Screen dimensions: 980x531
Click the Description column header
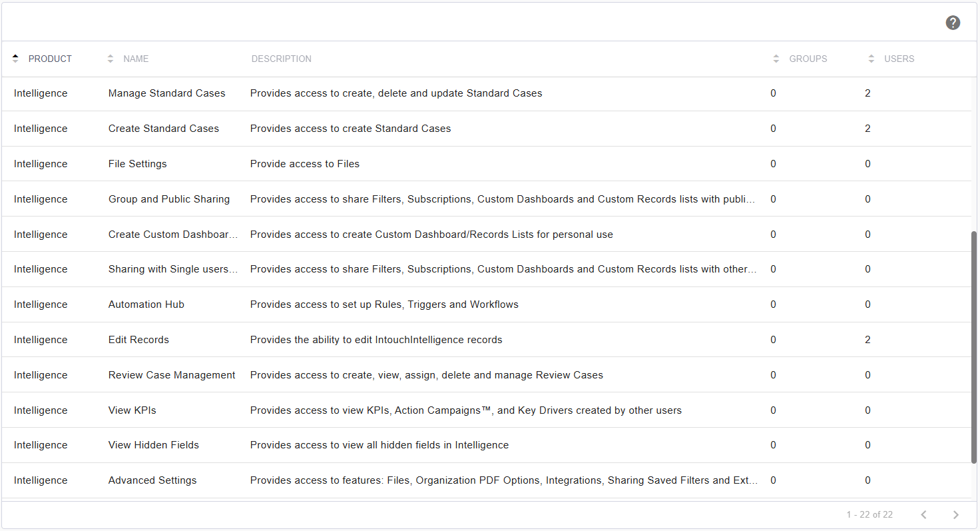click(x=281, y=59)
